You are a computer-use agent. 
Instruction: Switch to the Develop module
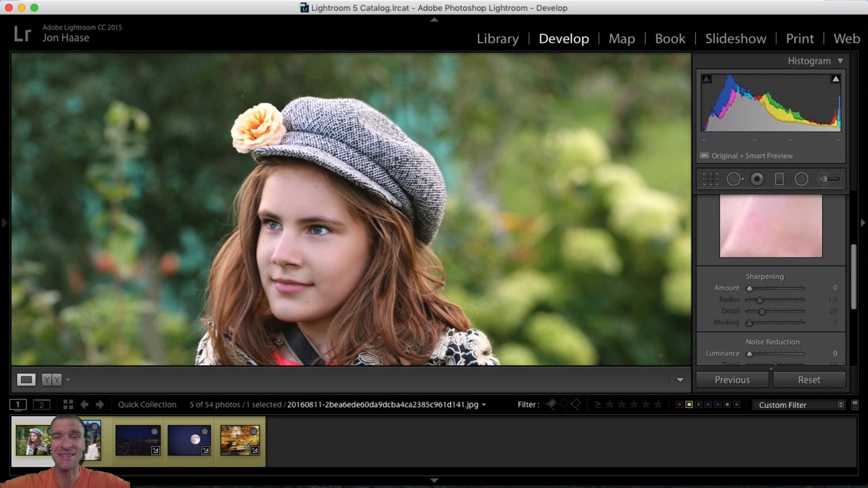point(564,39)
